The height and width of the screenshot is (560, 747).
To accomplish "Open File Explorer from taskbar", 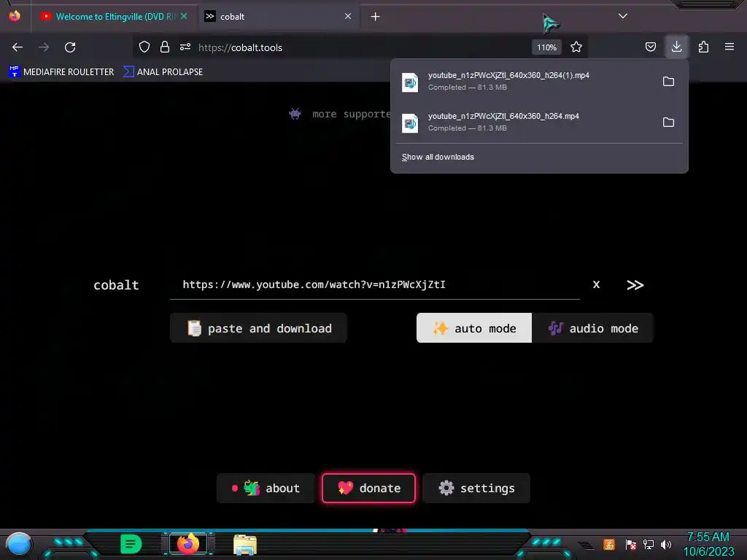I will (x=245, y=545).
